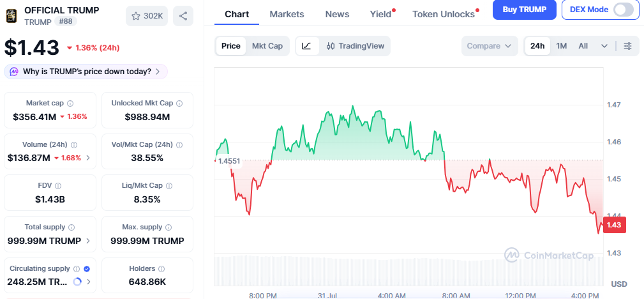This screenshot has width=644, height=299.
Task: Click the 38.55% Vol/Mkt Cap value
Action: click(147, 158)
